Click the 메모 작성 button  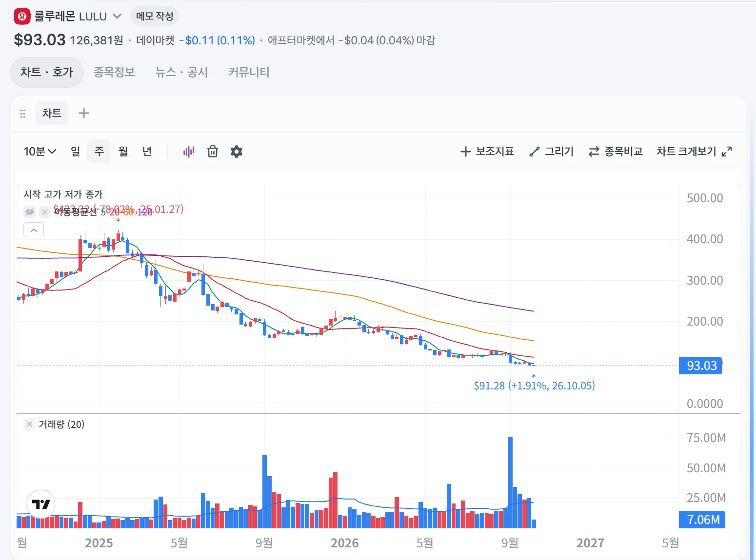click(155, 16)
